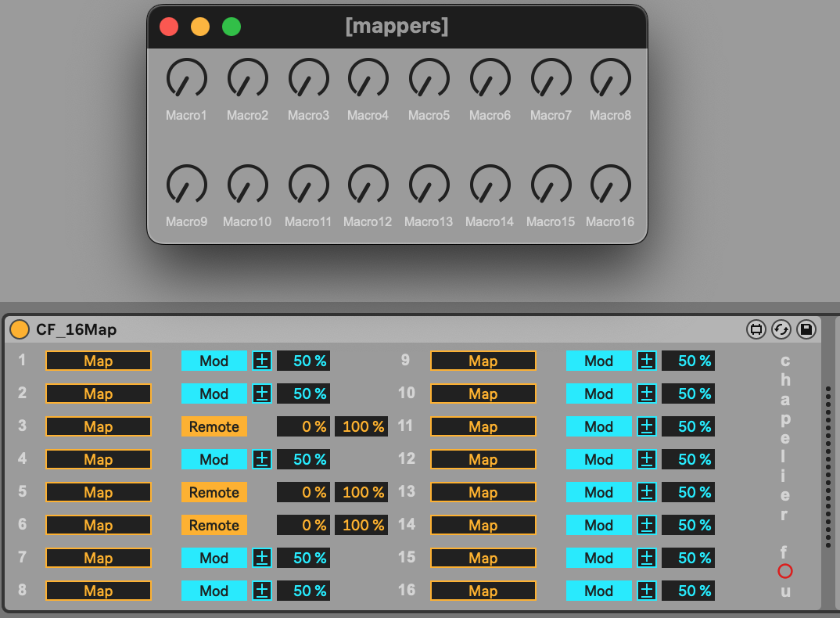This screenshot has height=618, width=840.
Task: Toggle the bipolar ± icon on row 1
Action: 262,361
